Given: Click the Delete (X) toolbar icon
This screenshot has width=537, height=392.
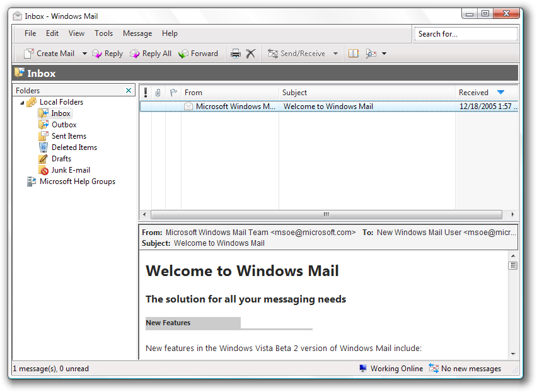Looking at the screenshot, I should tap(251, 54).
